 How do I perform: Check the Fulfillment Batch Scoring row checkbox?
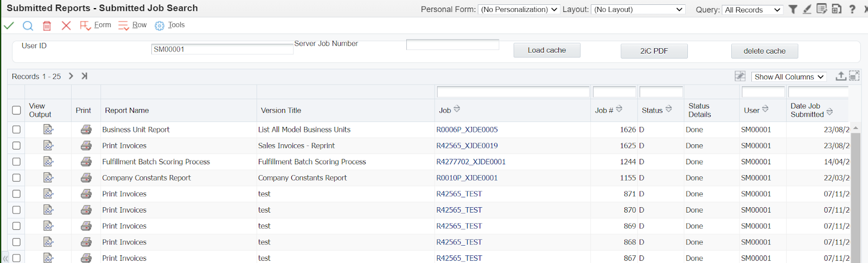(x=16, y=162)
